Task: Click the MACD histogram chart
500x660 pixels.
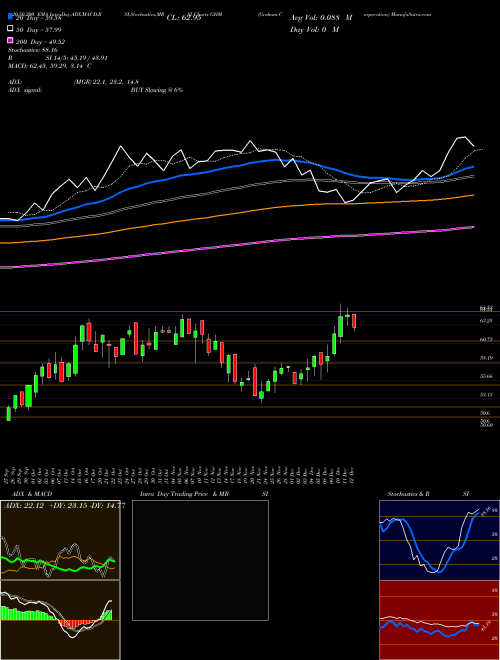Action: 60,620
